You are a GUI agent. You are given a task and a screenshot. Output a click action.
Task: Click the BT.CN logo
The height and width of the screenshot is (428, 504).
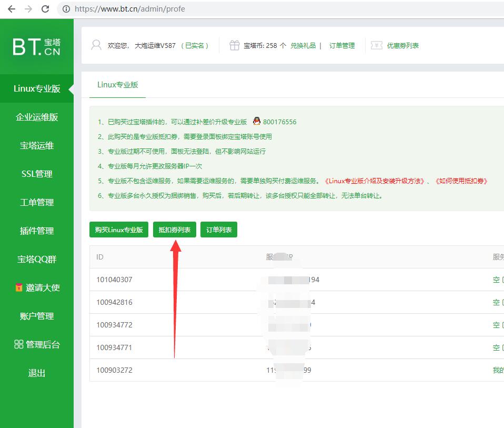coord(37,47)
